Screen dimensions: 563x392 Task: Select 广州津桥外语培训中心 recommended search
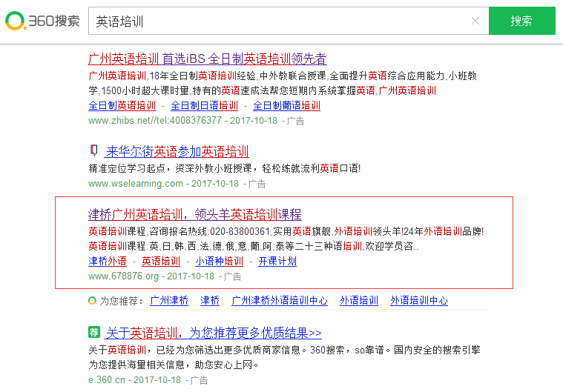click(x=280, y=301)
